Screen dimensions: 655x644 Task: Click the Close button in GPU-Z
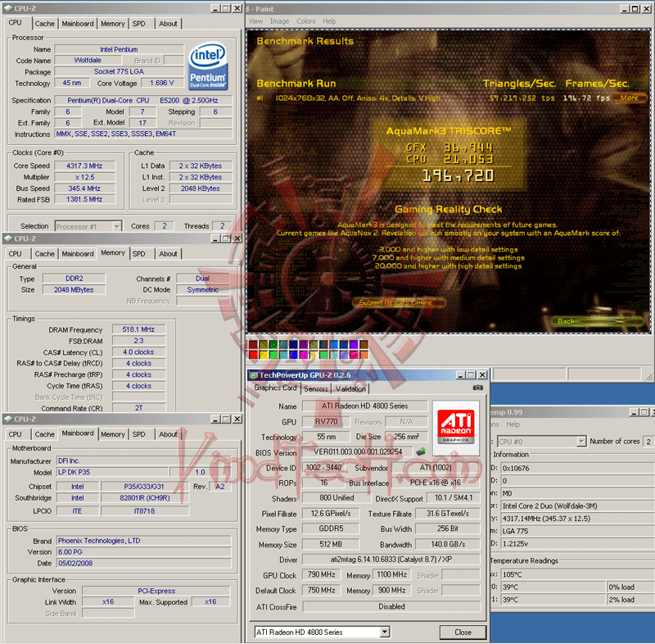click(x=463, y=632)
